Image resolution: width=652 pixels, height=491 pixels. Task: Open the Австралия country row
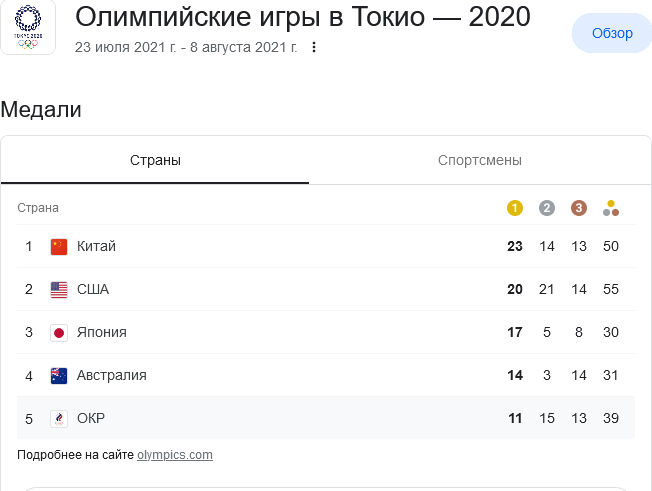click(326, 375)
